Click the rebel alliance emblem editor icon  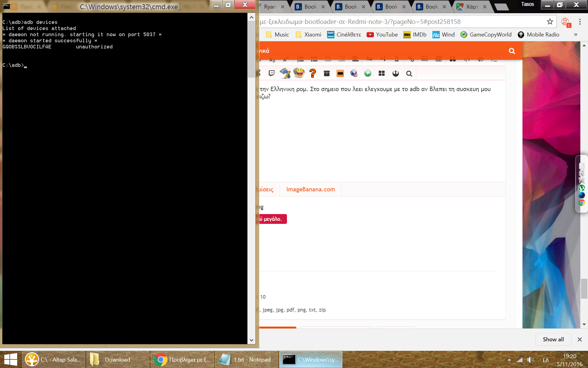(x=395, y=73)
